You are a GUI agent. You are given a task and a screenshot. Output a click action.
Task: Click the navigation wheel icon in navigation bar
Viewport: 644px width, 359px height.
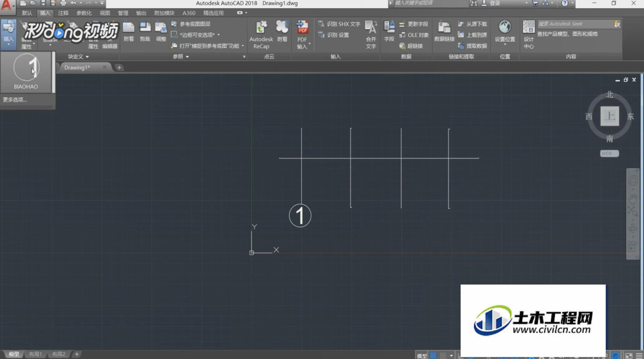tap(633, 181)
